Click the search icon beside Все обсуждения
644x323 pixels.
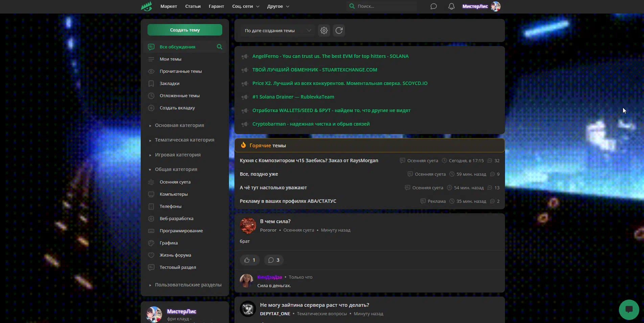coord(220,47)
